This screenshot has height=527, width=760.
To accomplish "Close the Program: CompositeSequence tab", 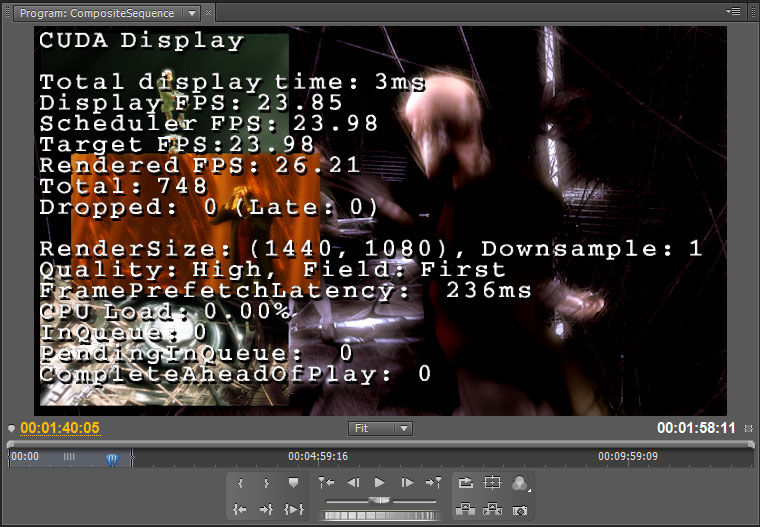I will pyautogui.click(x=208, y=13).
